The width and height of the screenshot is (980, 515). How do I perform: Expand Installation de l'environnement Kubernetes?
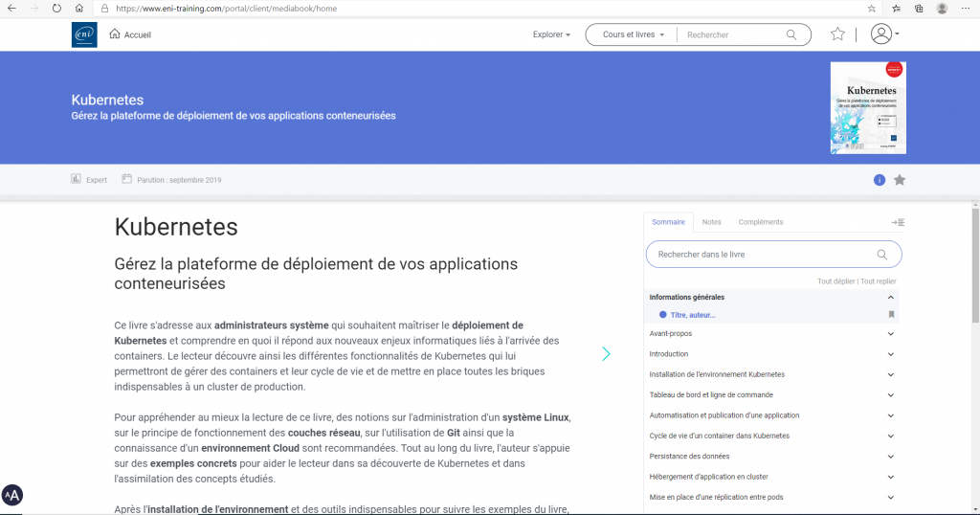coord(891,375)
